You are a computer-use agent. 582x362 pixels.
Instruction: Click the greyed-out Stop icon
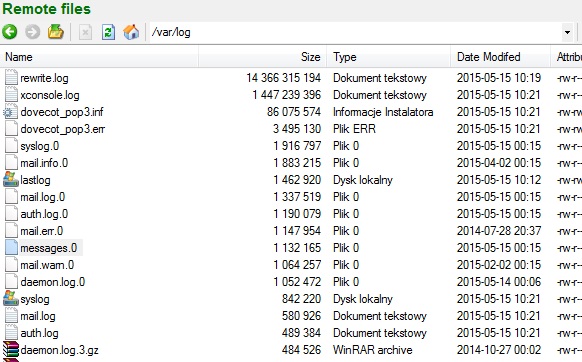tap(85, 32)
